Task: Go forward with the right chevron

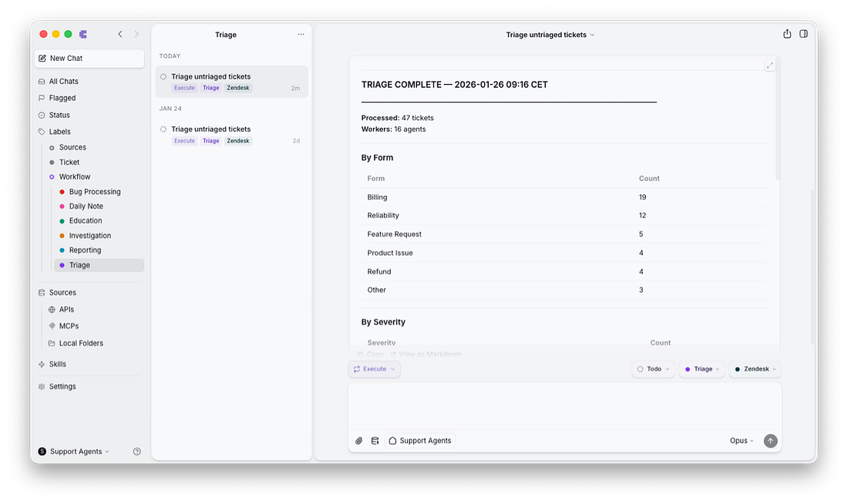Action: pyautogui.click(x=136, y=34)
